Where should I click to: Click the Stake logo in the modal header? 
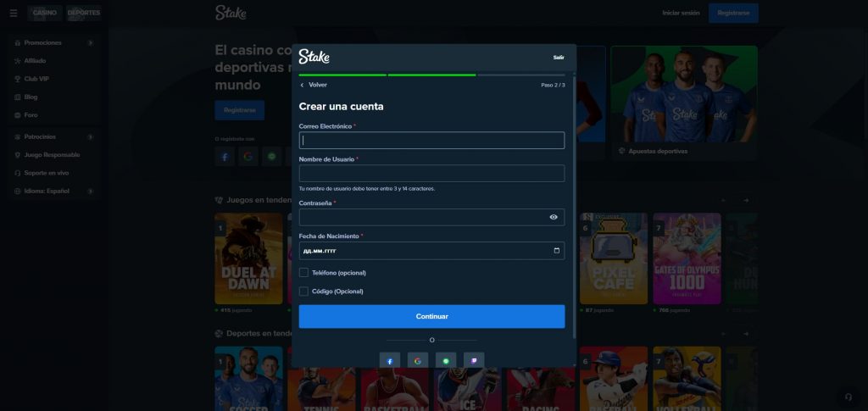click(x=314, y=57)
